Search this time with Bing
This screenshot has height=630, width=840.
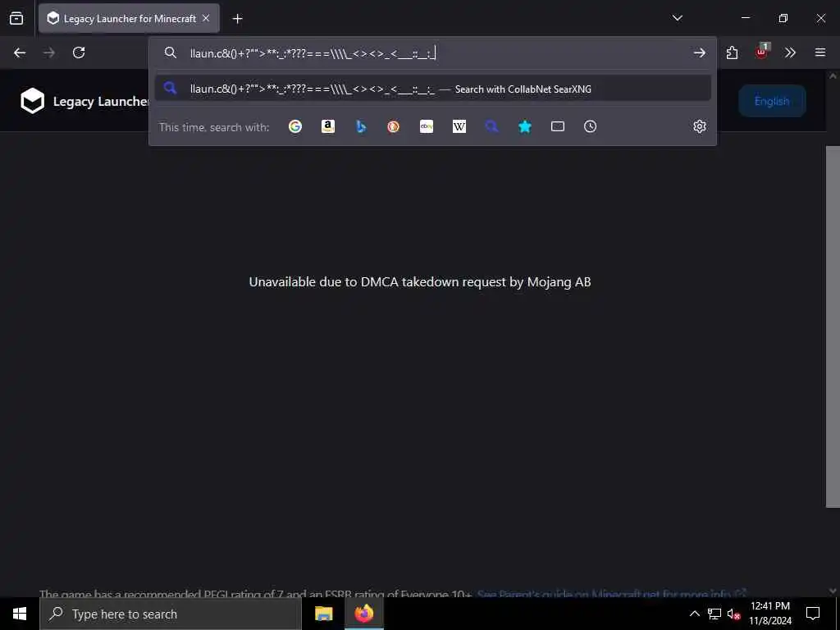[361, 126]
